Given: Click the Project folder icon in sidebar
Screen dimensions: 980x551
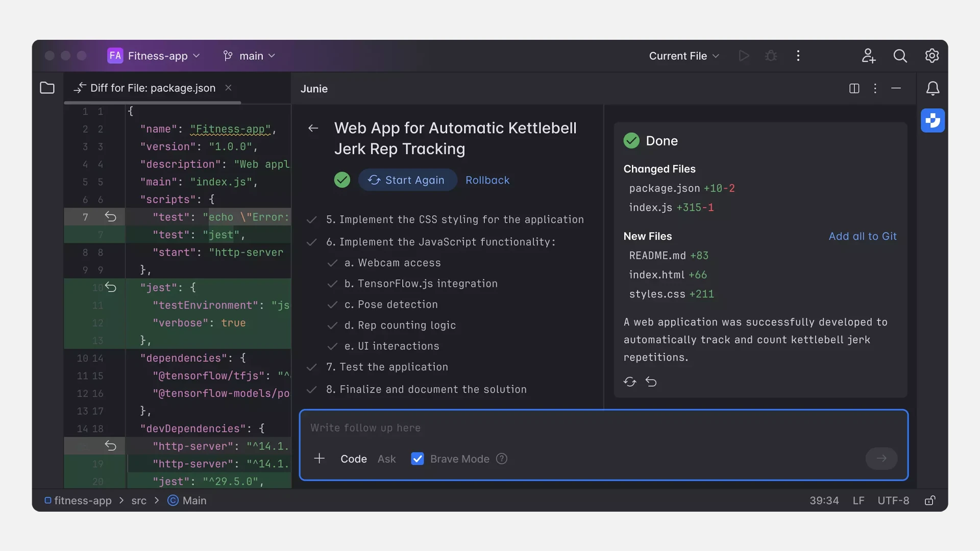Looking at the screenshot, I should tap(47, 88).
